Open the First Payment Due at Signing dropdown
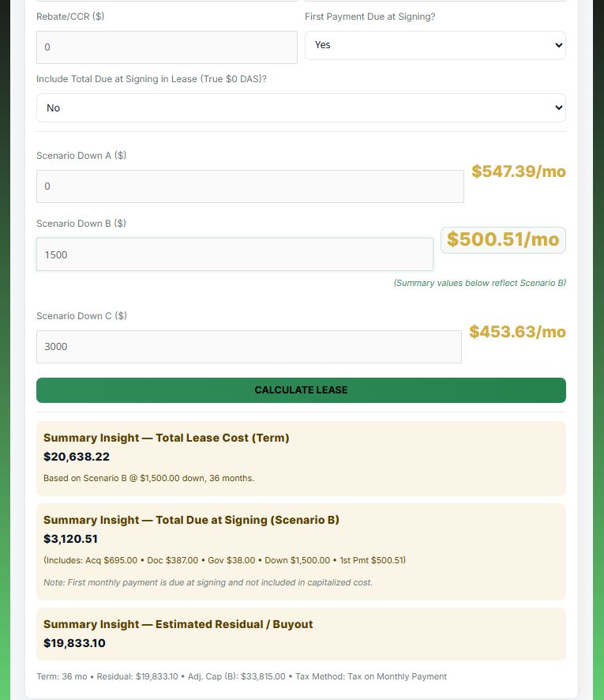Screen dimensions: 604x700 [435, 46]
